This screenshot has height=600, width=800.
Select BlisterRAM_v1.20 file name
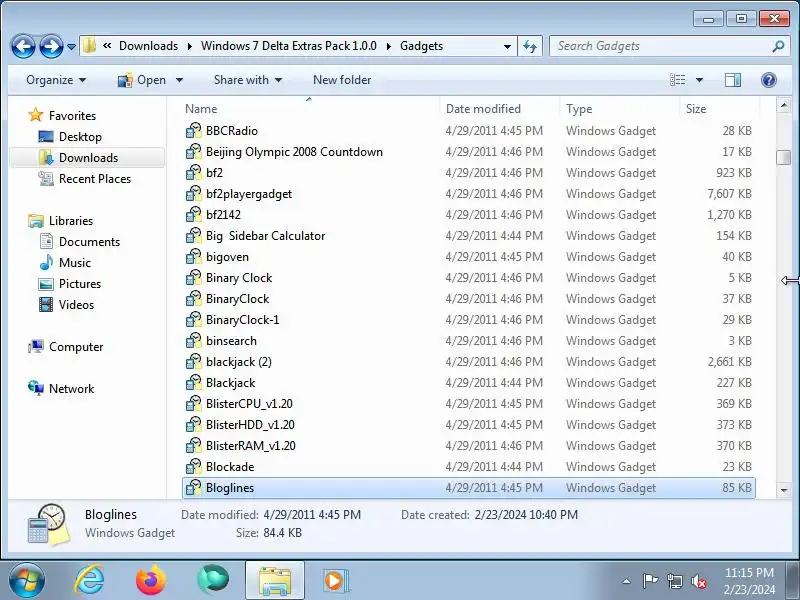[251, 445]
